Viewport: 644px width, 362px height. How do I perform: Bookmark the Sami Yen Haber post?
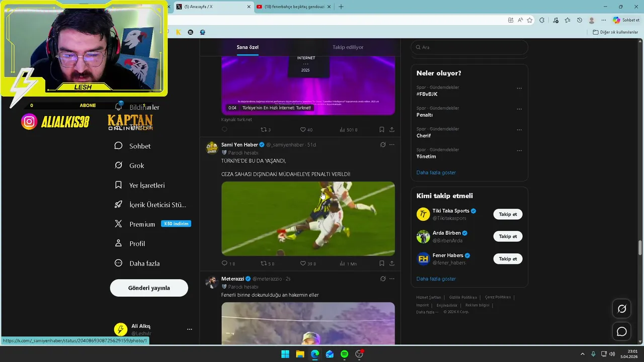381,263
